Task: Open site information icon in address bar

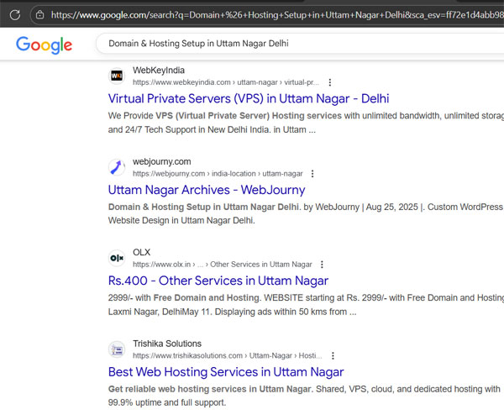Action: pyautogui.click(x=39, y=14)
